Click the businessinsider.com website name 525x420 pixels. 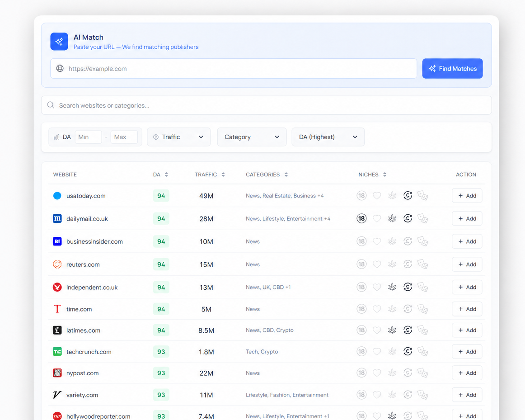click(x=94, y=241)
